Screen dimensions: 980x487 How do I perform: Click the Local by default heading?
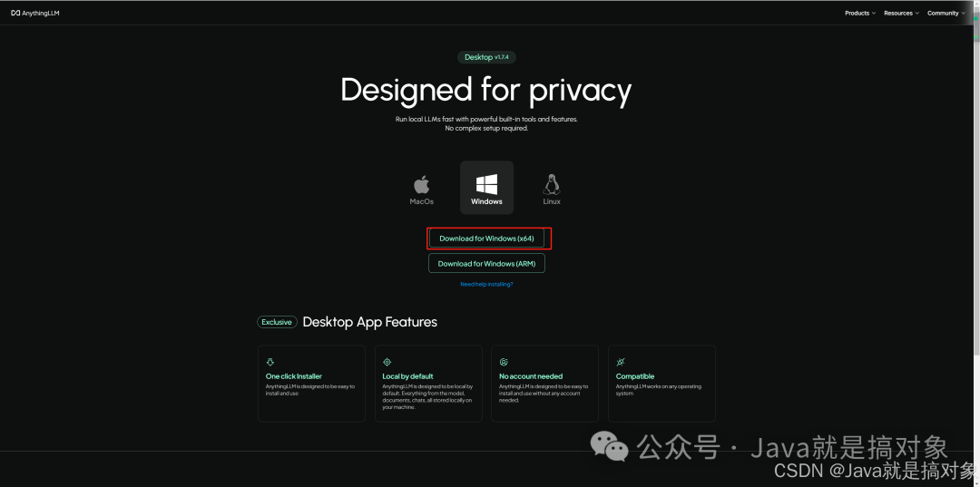tap(407, 376)
